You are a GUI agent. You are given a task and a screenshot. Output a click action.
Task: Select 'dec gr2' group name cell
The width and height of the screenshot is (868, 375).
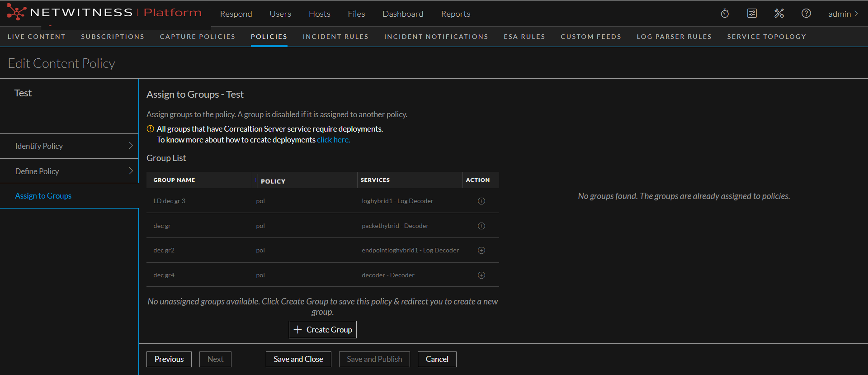pos(164,250)
